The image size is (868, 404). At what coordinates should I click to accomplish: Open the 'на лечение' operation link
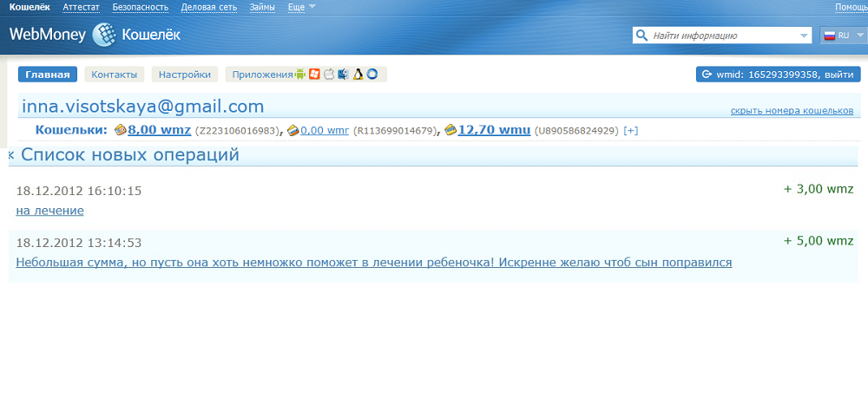[x=49, y=211]
